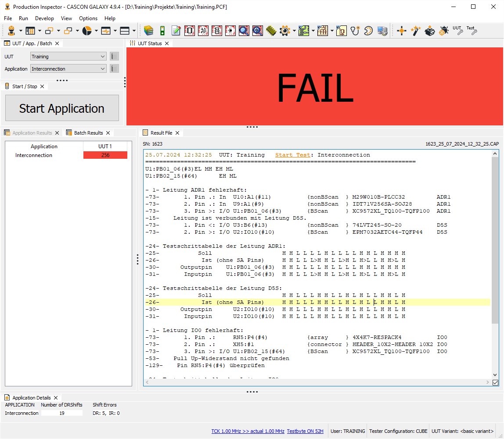Expand the green PCB icon dropdown arrow
This screenshot has width=504, height=439.
point(313,31)
